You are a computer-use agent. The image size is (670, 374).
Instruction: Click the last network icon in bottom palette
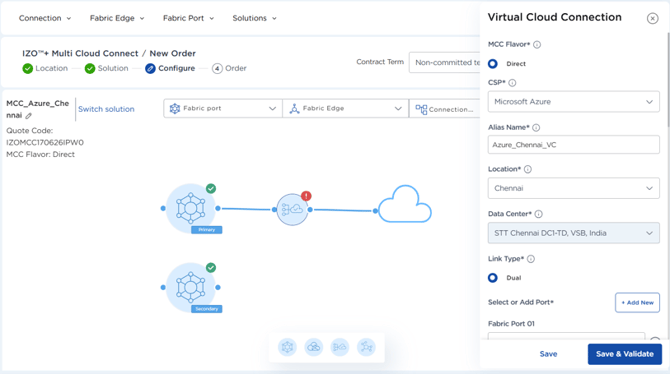367,347
